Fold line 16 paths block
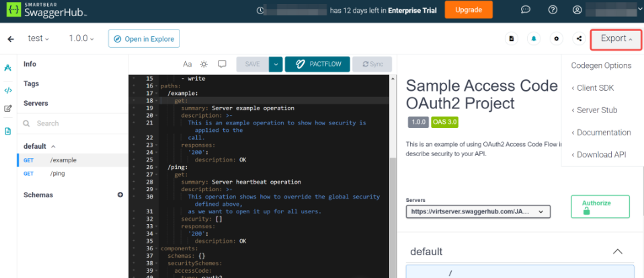 click(157, 86)
